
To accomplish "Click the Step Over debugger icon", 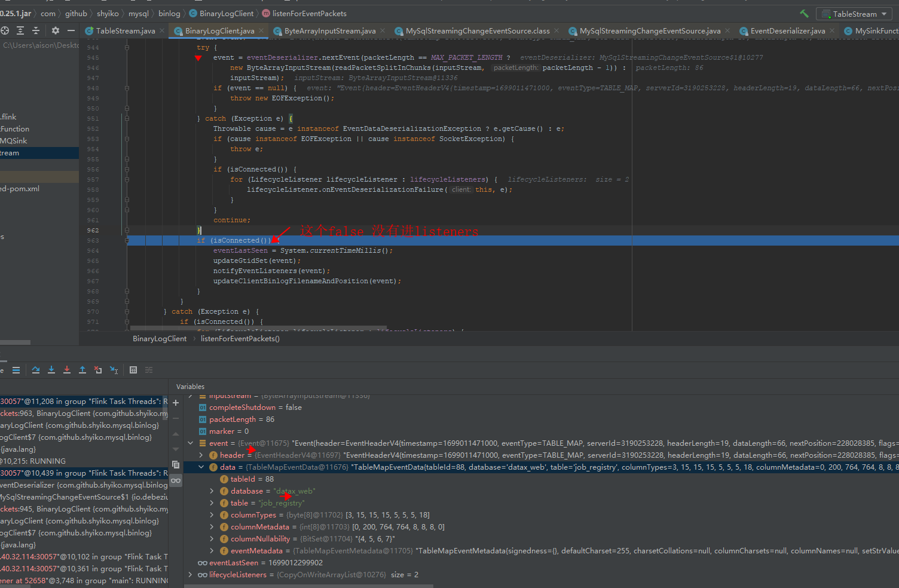I will (36, 370).
